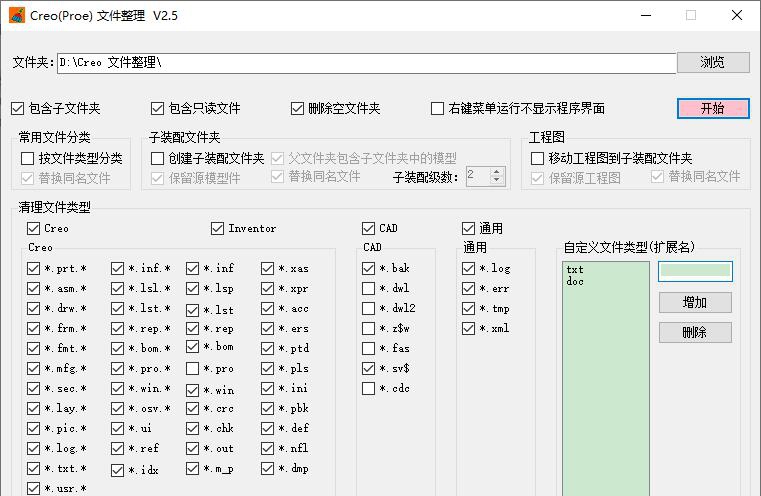The width and height of the screenshot is (761, 496).
Task: Click the 删除 delete button
Action: click(x=695, y=332)
